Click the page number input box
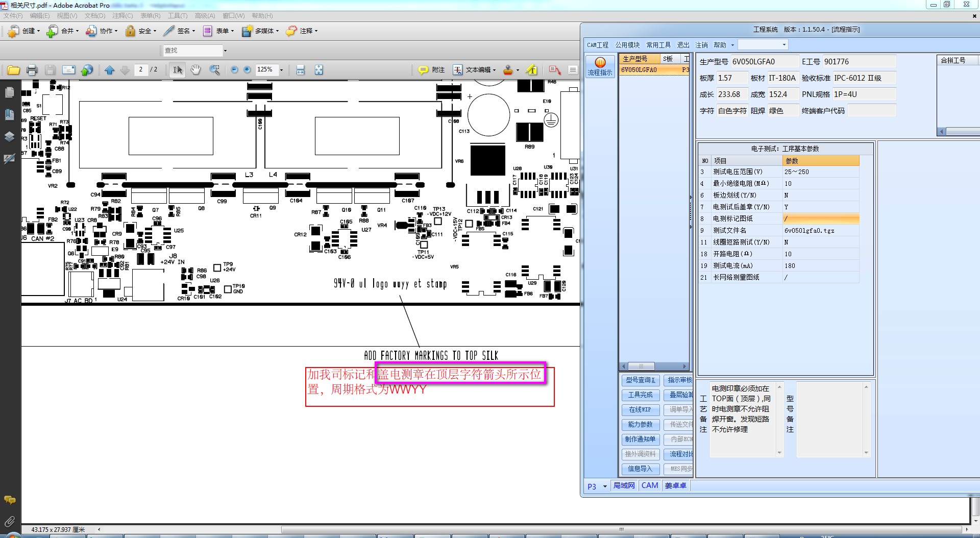 [141, 69]
